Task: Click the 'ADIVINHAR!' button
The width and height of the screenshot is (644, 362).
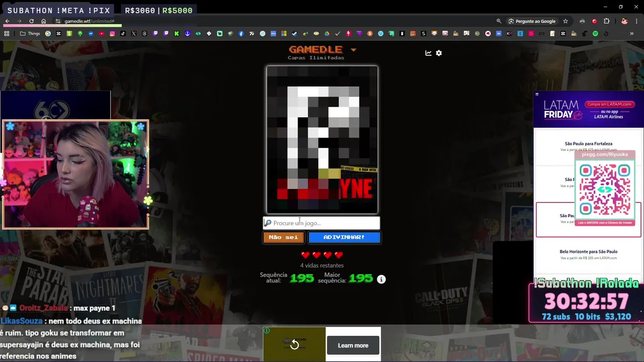Action: pyautogui.click(x=344, y=237)
